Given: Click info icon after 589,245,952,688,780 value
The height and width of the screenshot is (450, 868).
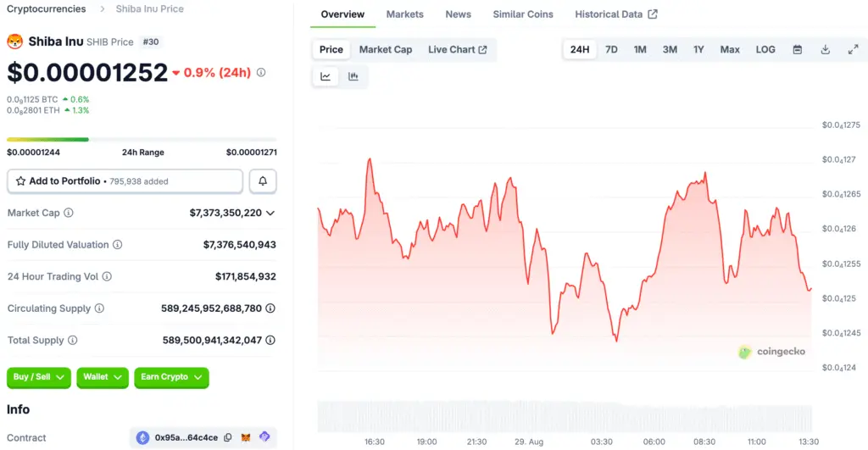Looking at the screenshot, I should (270, 308).
